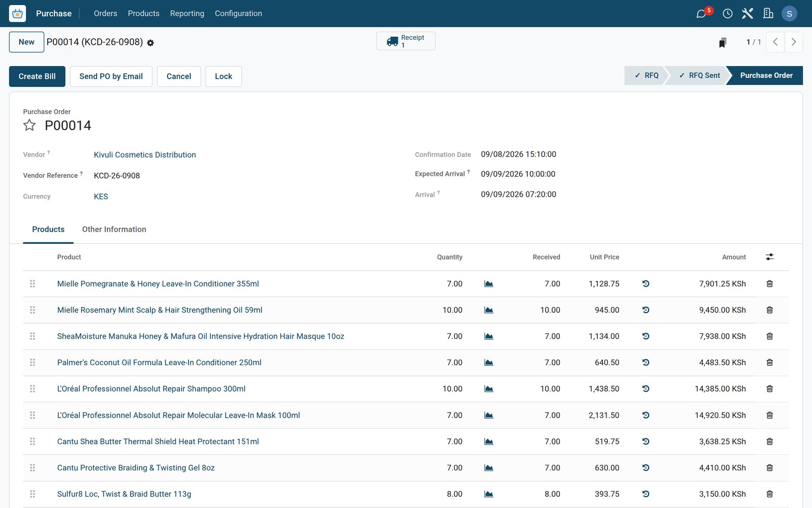Open forecast chart for L'Oréal Absolut Repair Shampoo
Image resolution: width=812 pixels, height=508 pixels.
[489, 389]
